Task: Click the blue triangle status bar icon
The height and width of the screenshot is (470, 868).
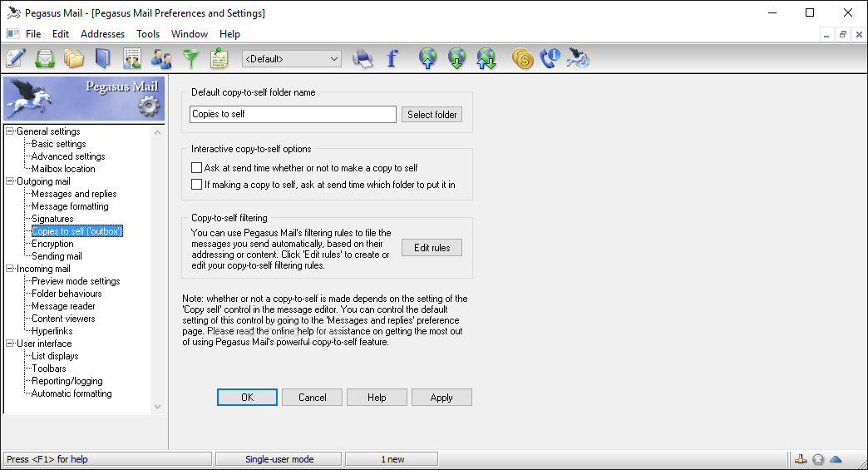Action: [836, 459]
